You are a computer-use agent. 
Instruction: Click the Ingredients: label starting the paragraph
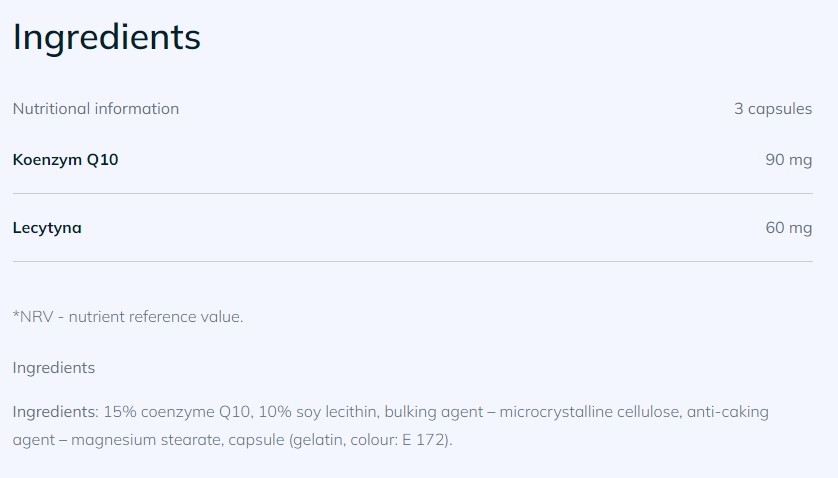(55, 412)
